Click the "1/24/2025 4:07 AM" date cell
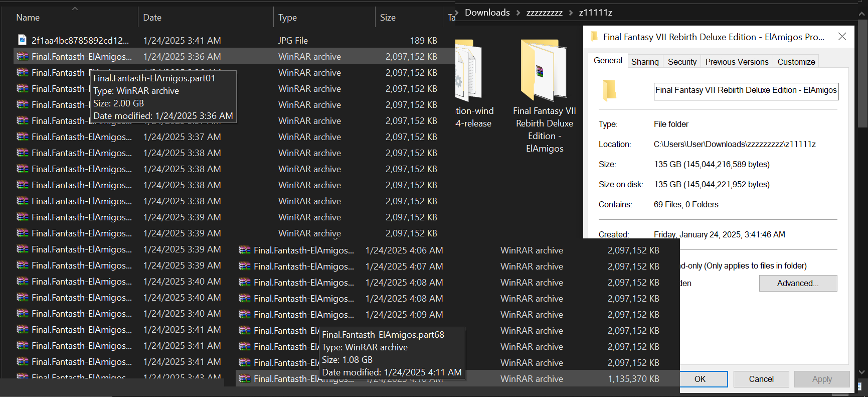Screen dimensions: 868x397 click(x=404, y=266)
